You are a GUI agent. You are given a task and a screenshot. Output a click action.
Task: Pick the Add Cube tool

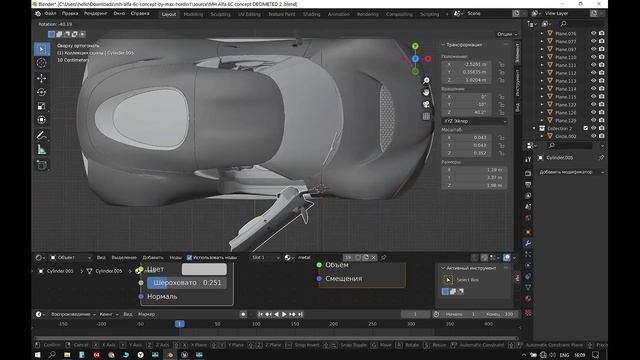(x=42, y=165)
